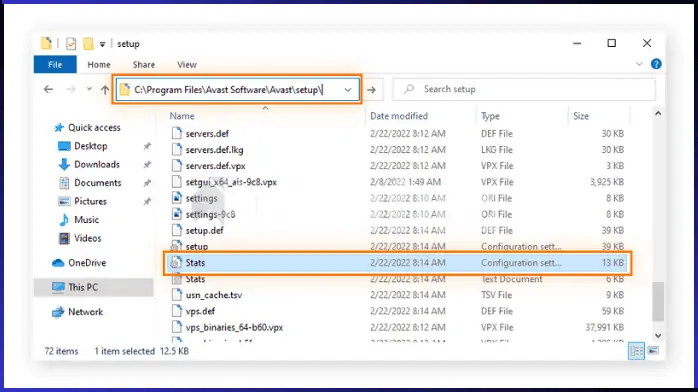Click the vertical scrollbar thumb
698x392 pixels.
(x=658, y=301)
